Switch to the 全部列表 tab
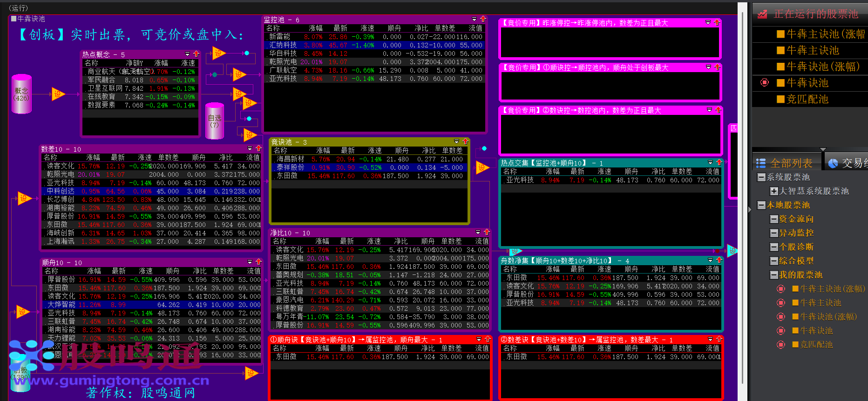The image size is (868, 401). pyautogui.click(x=786, y=163)
